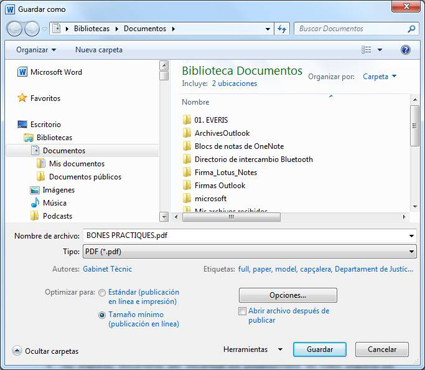This screenshot has width=425, height=370.
Task: Select Blocs de notas de OneNote folder
Action: 233,146
